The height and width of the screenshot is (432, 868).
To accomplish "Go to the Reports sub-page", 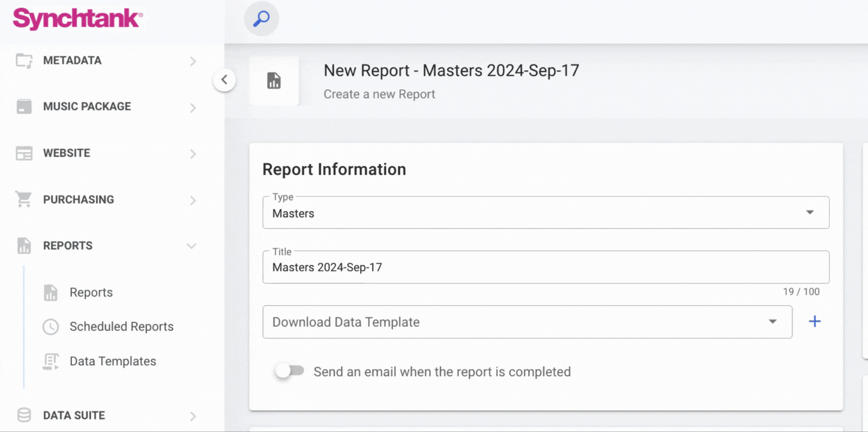I will click(x=91, y=292).
